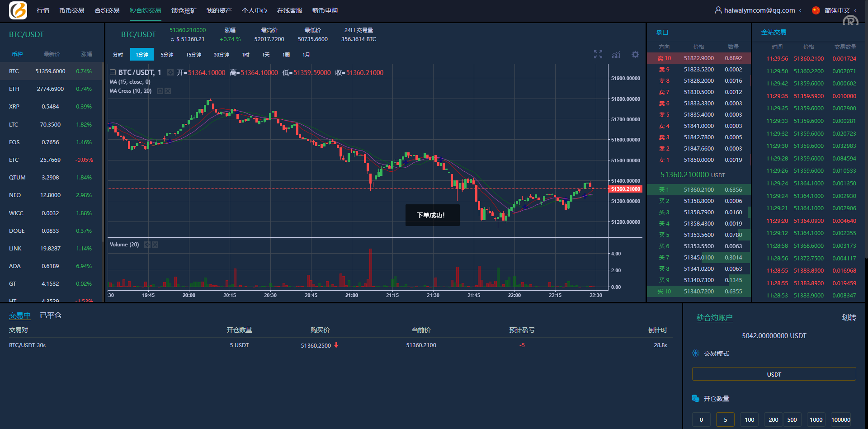Open the 合约交易 navigation menu
Screen dimensions: 868x429
pyautogui.click(x=107, y=10)
